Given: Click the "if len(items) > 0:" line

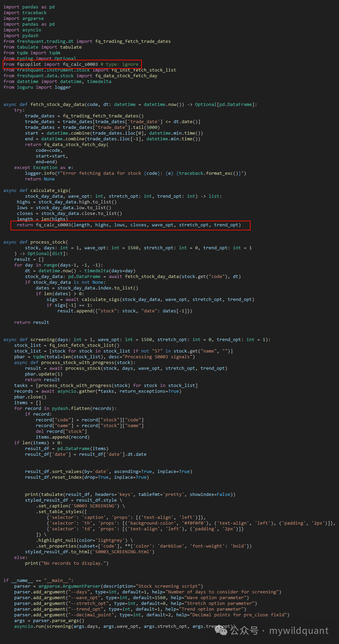Looking at the screenshot, I should click(x=38, y=443).
